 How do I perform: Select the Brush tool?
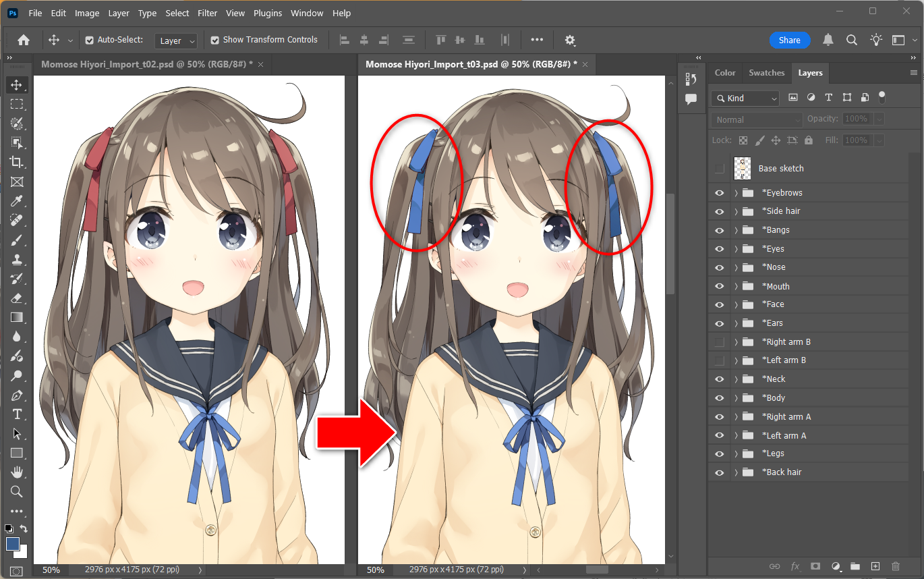coord(17,240)
